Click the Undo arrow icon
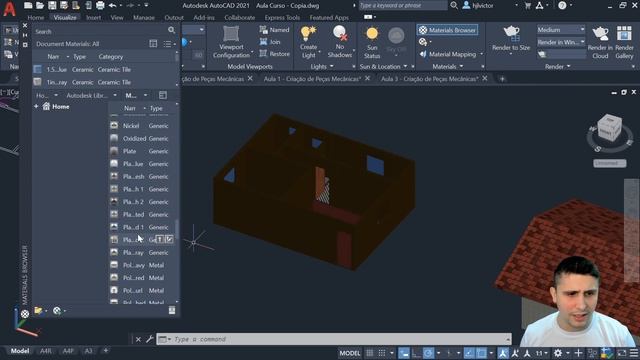This screenshot has width=640, height=360. (x=112, y=5)
